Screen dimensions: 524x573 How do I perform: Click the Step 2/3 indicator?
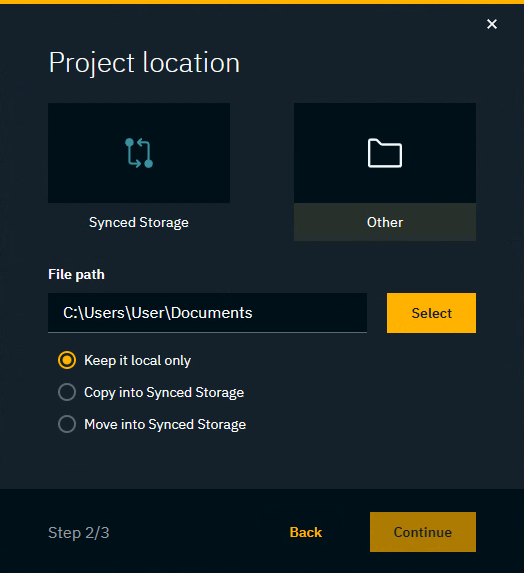79,532
